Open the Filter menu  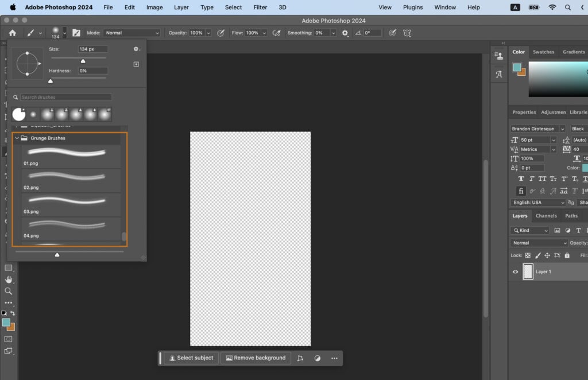point(260,7)
